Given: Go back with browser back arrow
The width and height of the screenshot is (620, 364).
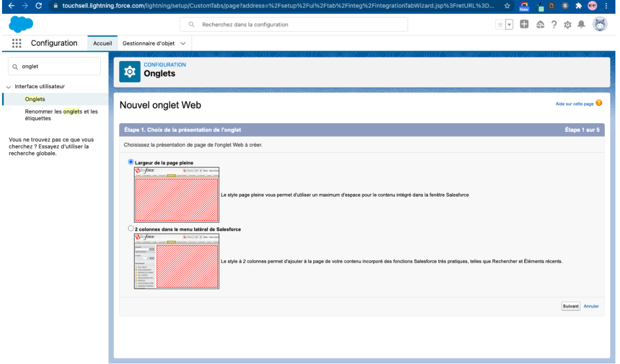Looking at the screenshot, I should pyautogui.click(x=12, y=5).
